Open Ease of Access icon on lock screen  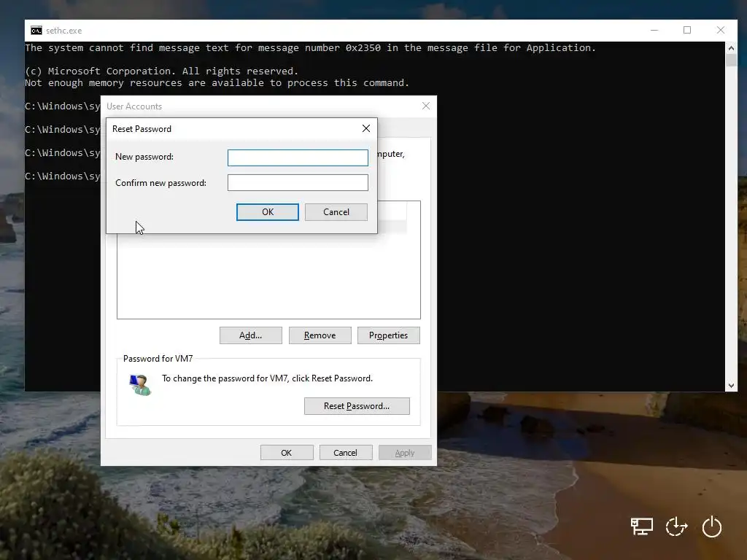tap(676, 526)
